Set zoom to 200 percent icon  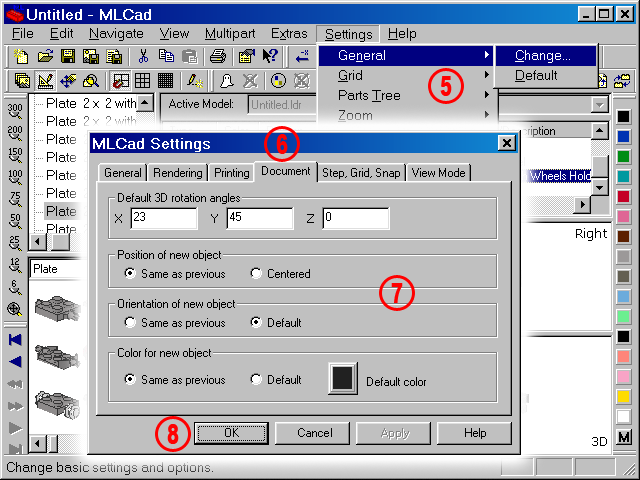coord(15,133)
